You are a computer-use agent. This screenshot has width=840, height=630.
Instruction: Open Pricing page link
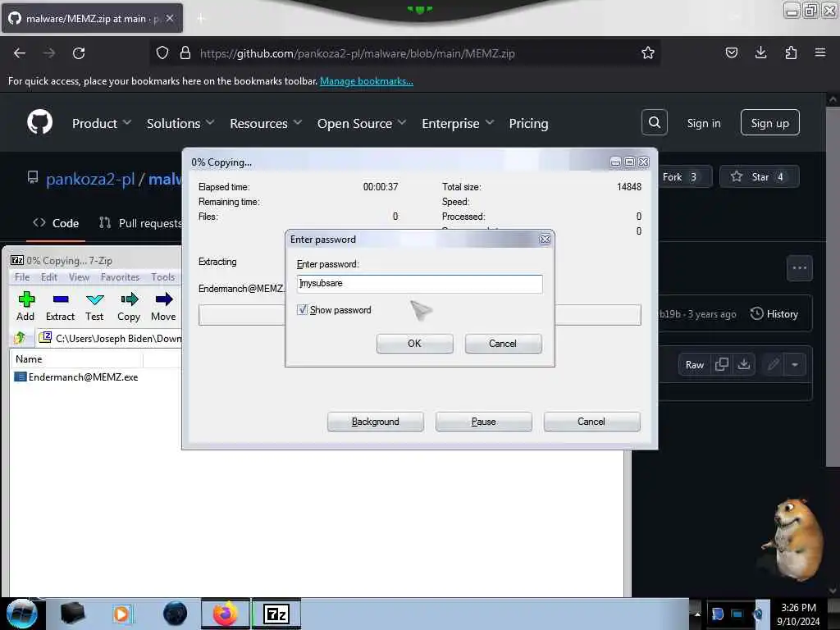(x=529, y=123)
